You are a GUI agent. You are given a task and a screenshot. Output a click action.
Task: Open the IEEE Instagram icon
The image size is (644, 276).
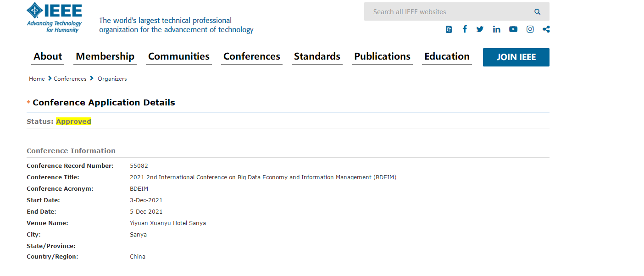tap(530, 29)
